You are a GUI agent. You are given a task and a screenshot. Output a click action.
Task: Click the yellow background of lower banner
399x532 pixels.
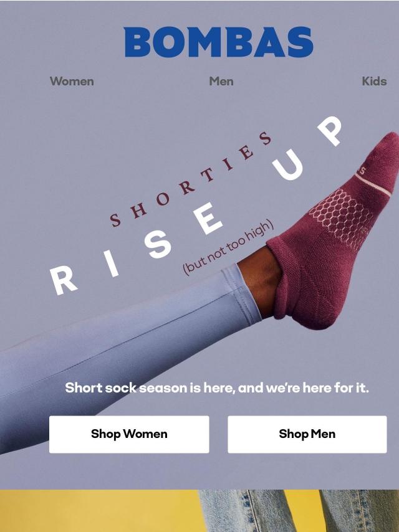pos(99,511)
